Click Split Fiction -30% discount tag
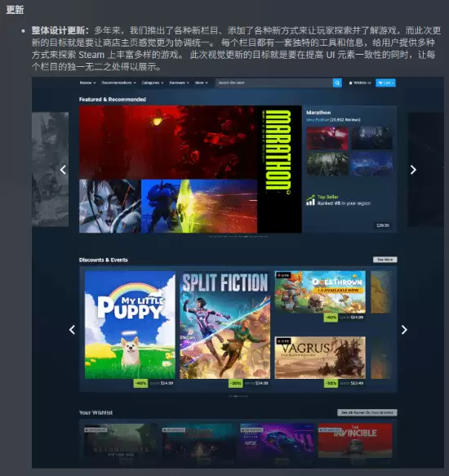The image size is (449, 476). click(236, 383)
